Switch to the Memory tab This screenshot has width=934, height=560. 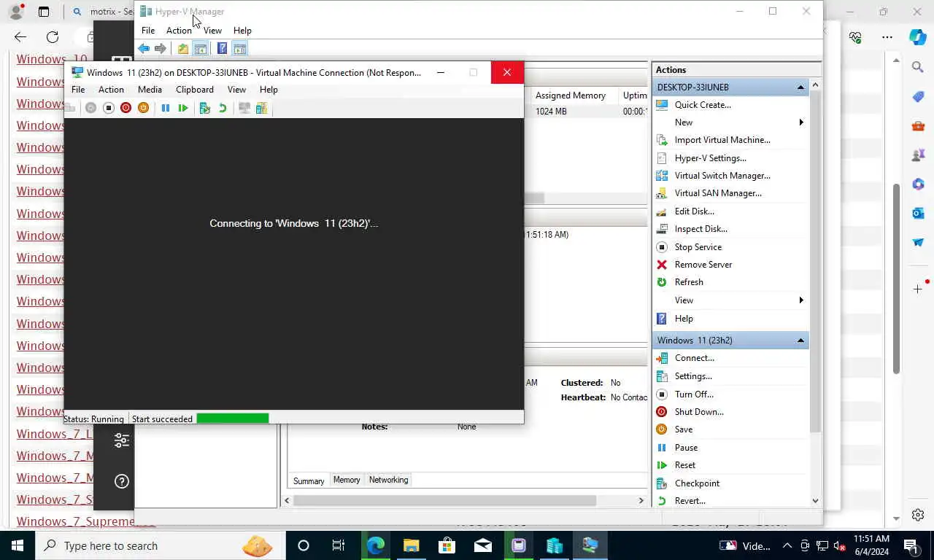pyautogui.click(x=347, y=480)
